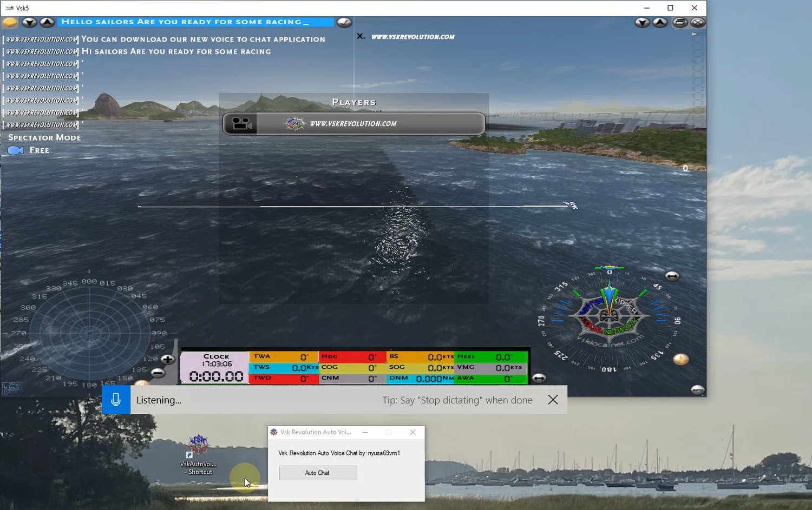Click the CNM instrument readout
Viewport: 812px width, 510px height.
pyautogui.click(x=352, y=379)
